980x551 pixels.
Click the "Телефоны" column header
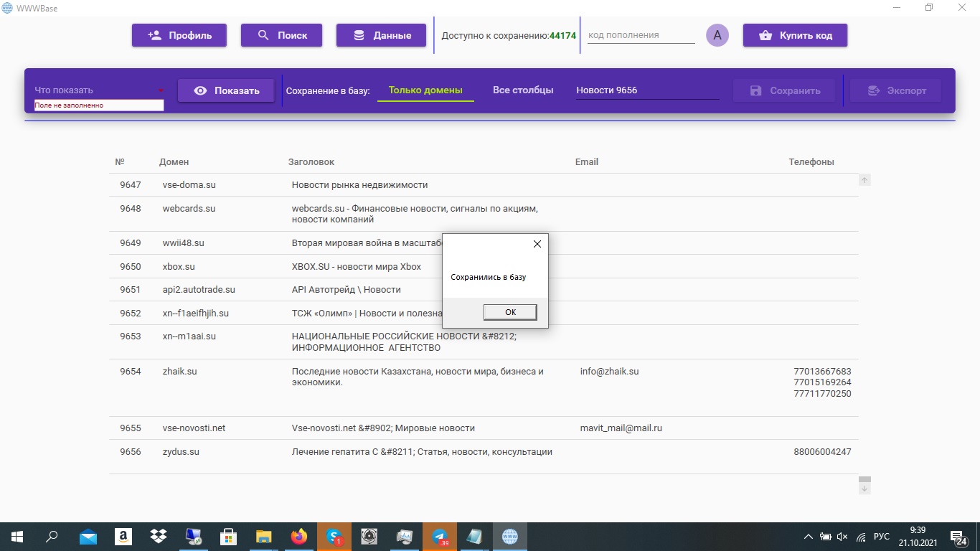point(811,162)
